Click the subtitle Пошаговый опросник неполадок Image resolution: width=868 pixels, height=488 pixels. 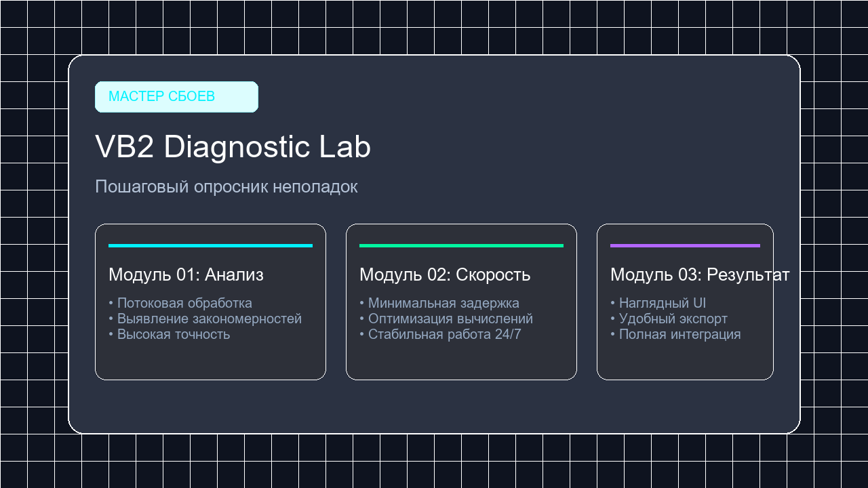(226, 186)
